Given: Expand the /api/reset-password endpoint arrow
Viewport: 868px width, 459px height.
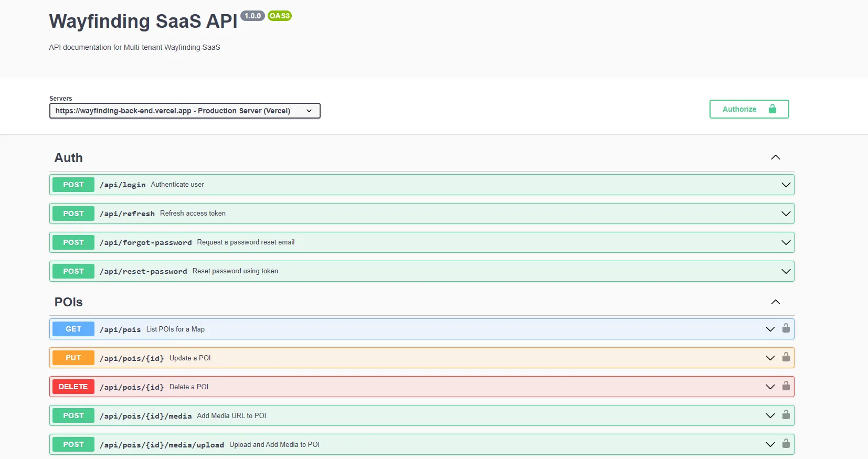Looking at the screenshot, I should (x=786, y=271).
